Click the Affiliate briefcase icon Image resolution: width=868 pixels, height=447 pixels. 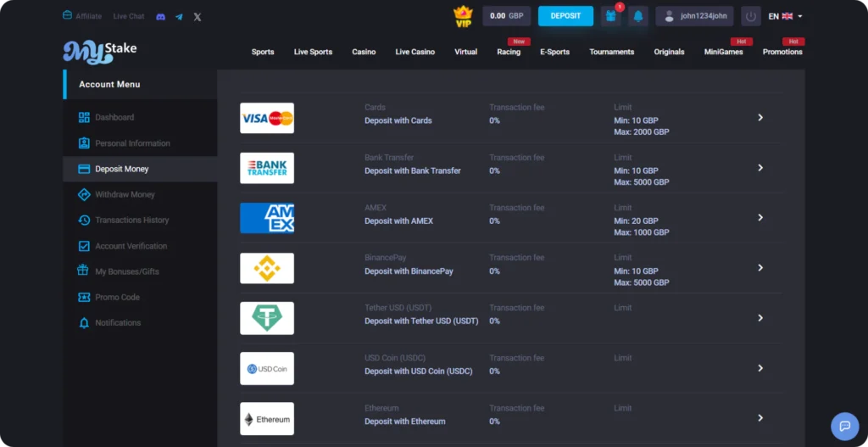pyautogui.click(x=67, y=15)
